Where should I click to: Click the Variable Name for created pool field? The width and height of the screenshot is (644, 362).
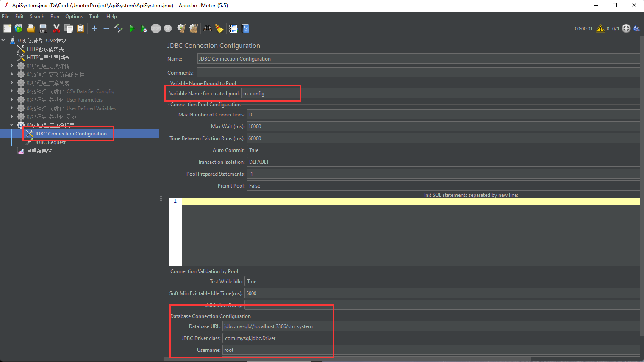(x=441, y=94)
